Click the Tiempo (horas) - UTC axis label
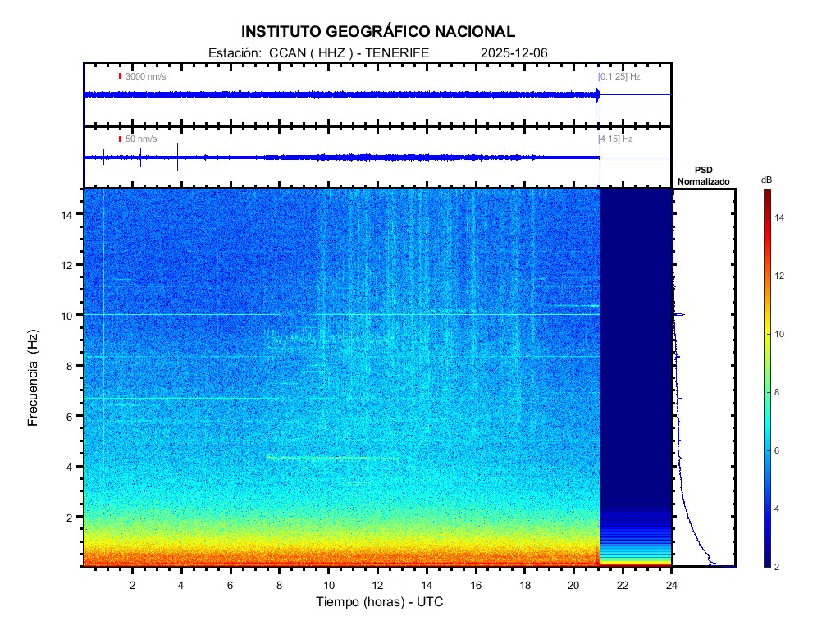 [380, 602]
